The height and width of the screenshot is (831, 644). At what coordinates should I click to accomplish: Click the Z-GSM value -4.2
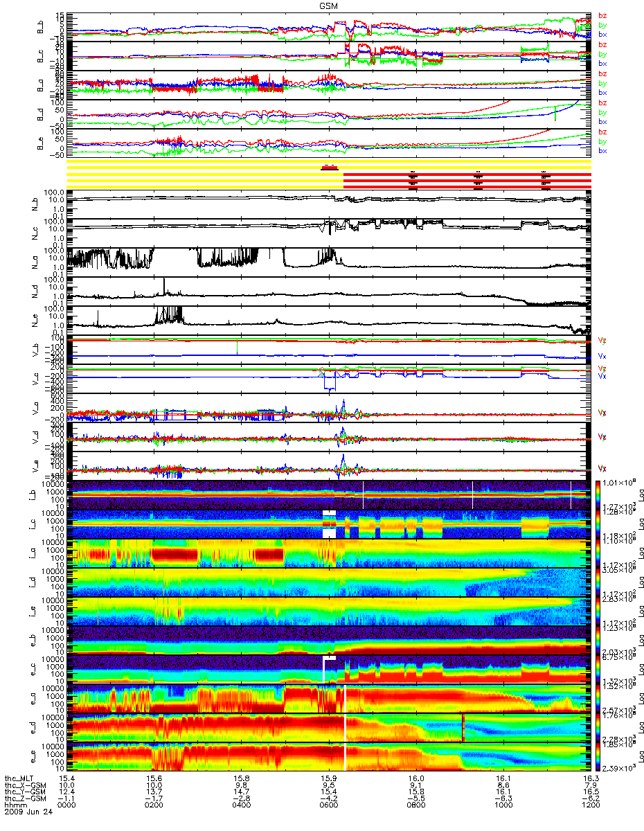[328, 798]
